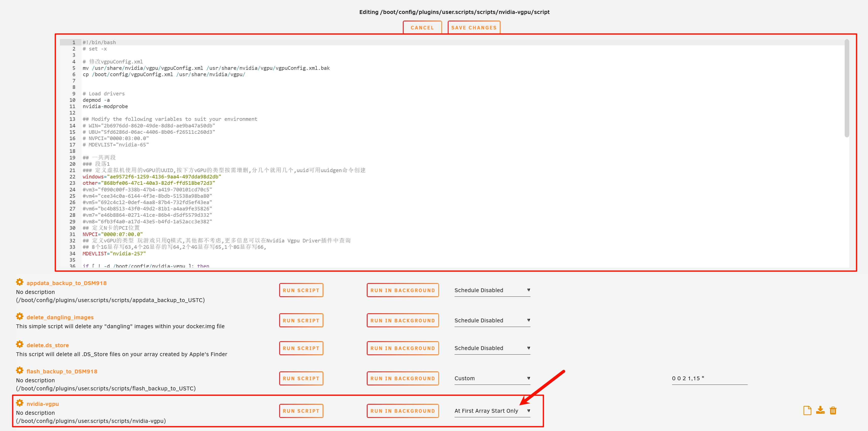The height and width of the screenshot is (431, 868).
Task: Click the blank page log icon
Action: [807, 410]
